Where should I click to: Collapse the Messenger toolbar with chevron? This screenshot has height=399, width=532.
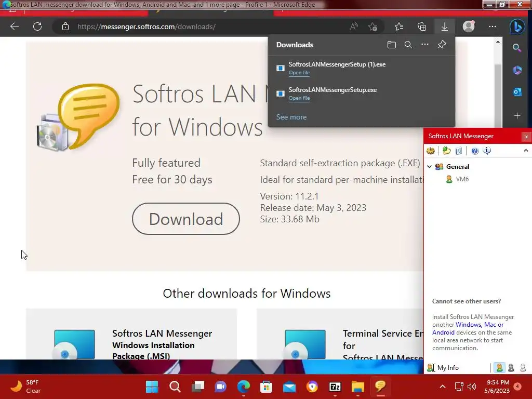pos(526,150)
